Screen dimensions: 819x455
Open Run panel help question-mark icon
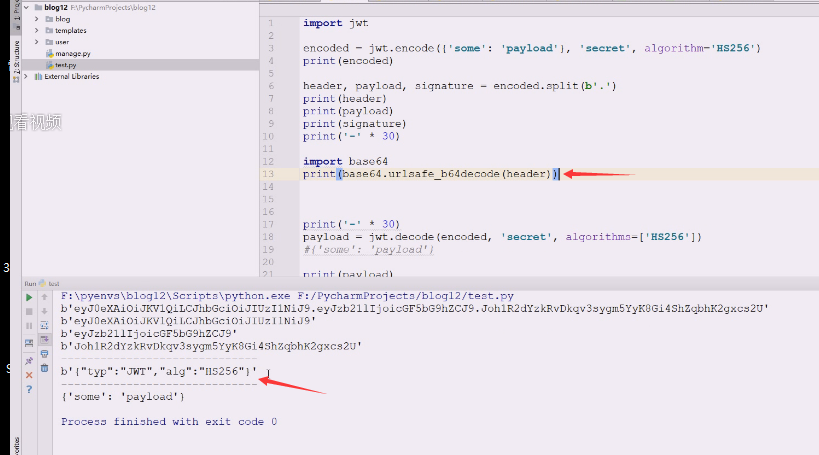pos(29,389)
